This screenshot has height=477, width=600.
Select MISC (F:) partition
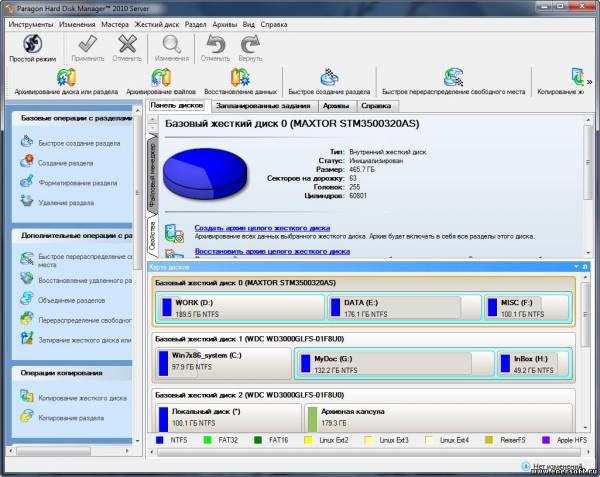(x=528, y=308)
